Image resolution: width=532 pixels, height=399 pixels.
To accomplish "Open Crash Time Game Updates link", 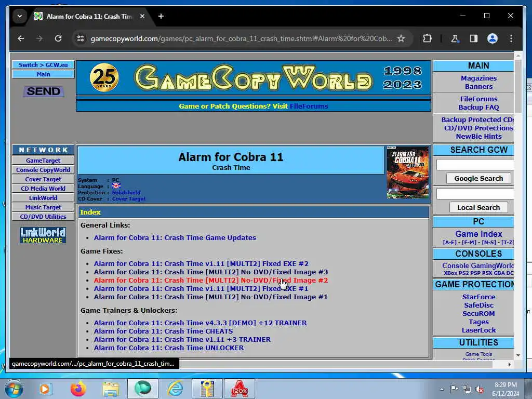I will tap(175, 238).
